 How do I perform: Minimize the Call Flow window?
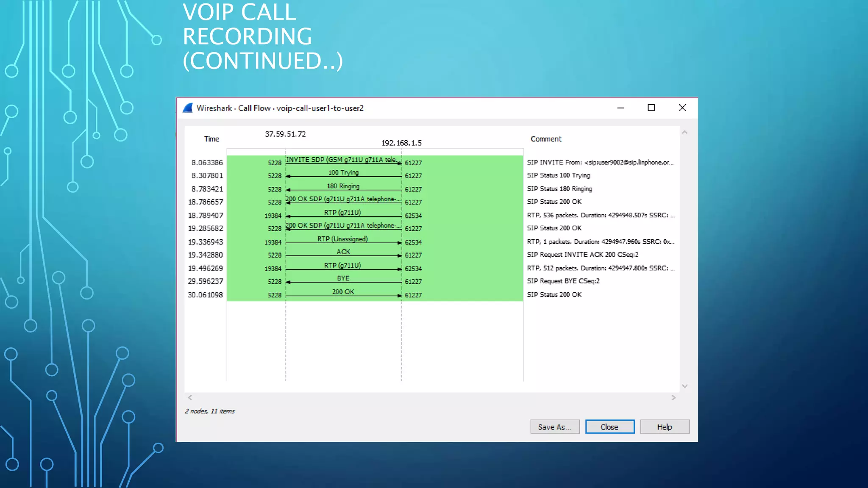pyautogui.click(x=620, y=108)
